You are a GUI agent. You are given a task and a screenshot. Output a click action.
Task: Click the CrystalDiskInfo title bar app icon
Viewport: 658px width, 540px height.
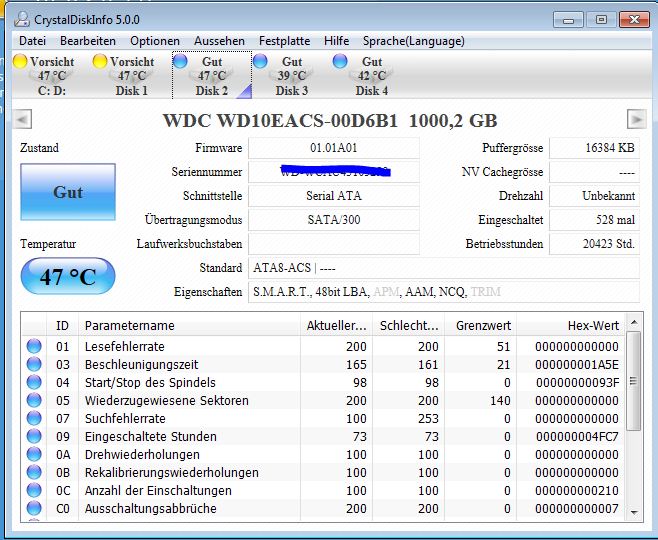tap(22, 19)
